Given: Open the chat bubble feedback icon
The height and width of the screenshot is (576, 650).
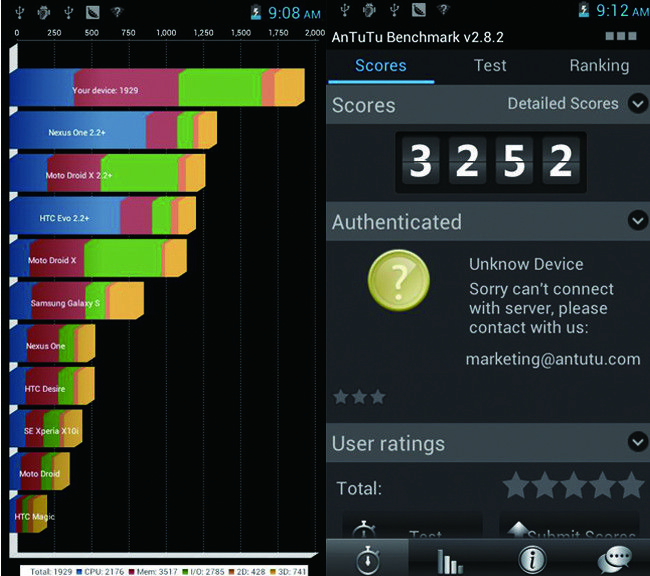Looking at the screenshot, I should (615, 560).
